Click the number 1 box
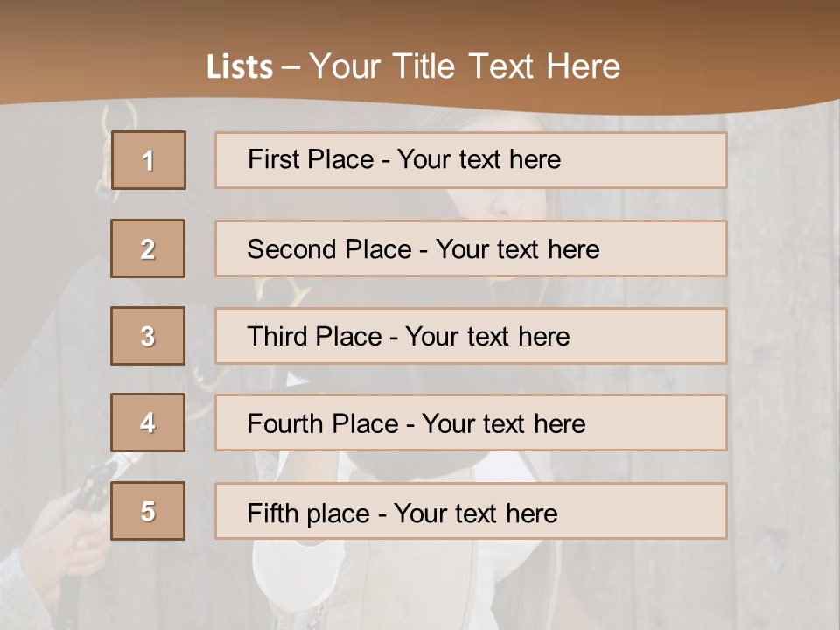 tap(148, 160)
